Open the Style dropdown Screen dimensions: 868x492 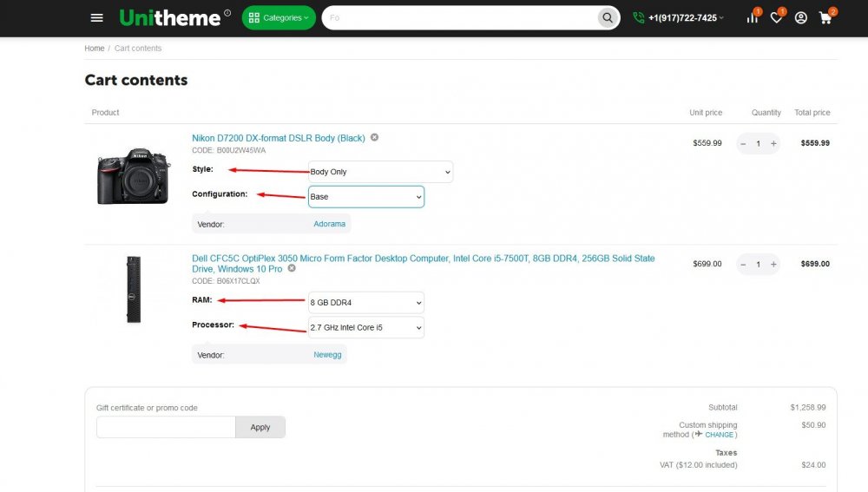pos(380,172)
